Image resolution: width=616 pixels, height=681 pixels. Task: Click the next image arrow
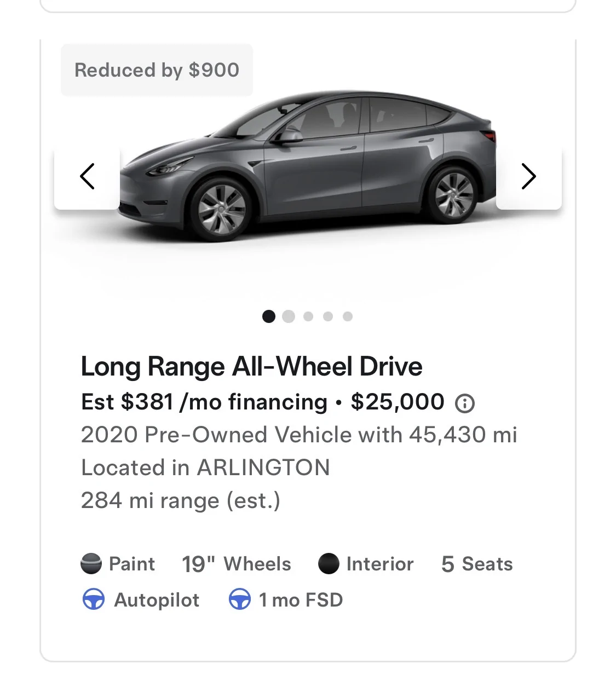[528, 177]
